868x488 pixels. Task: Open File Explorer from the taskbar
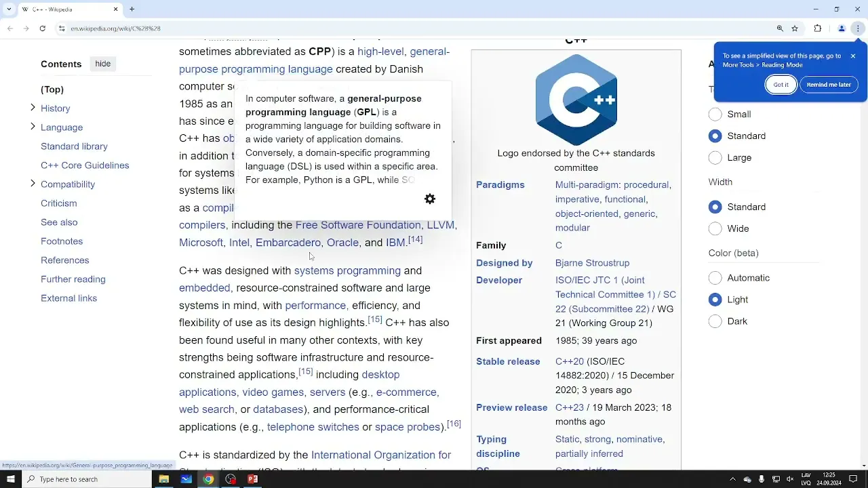tap(163, 479)
